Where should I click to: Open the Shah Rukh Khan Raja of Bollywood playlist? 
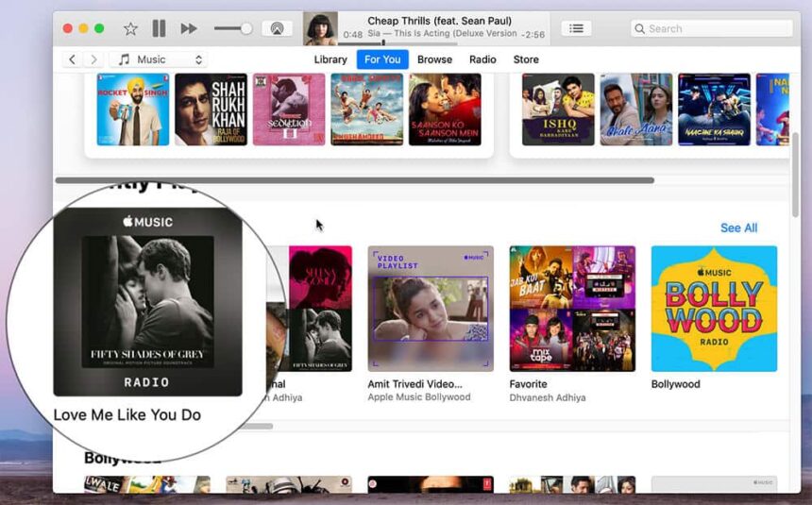tap(211, 109)
